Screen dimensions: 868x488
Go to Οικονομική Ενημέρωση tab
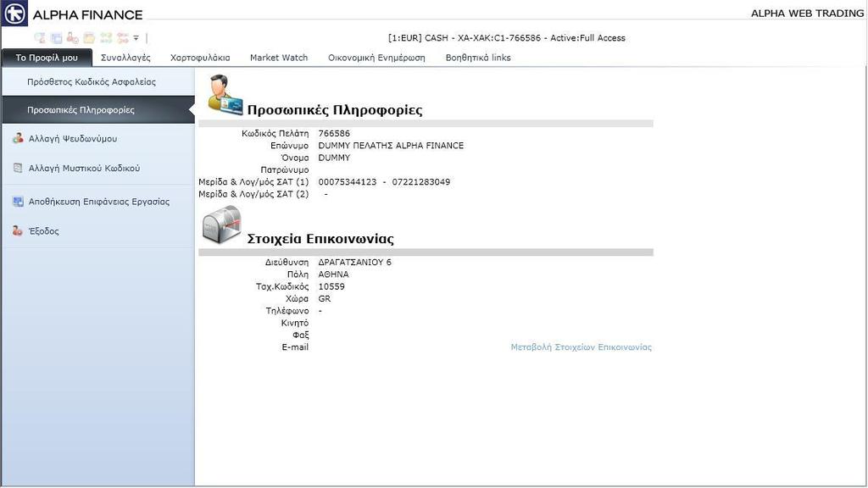coord(376,58)
